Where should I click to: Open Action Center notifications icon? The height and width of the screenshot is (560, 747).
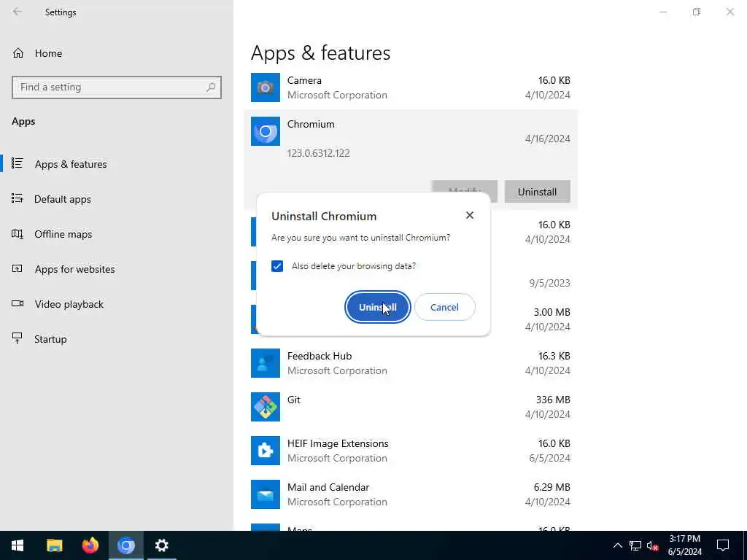click(723, 545)
